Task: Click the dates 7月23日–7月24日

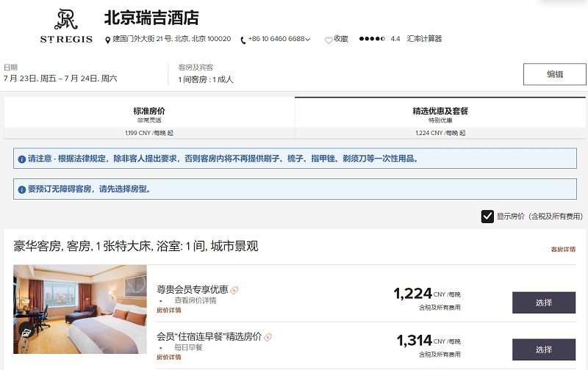Action: pos(60,79)
